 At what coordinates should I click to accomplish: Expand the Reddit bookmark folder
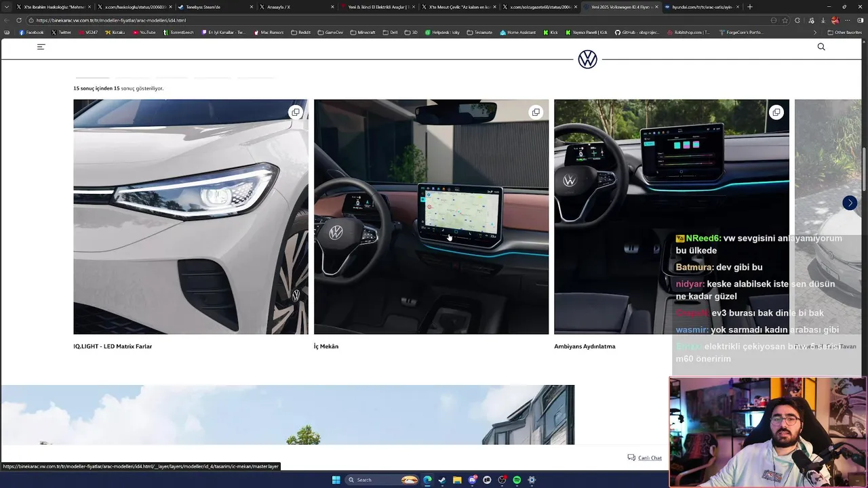pos(301,32)
